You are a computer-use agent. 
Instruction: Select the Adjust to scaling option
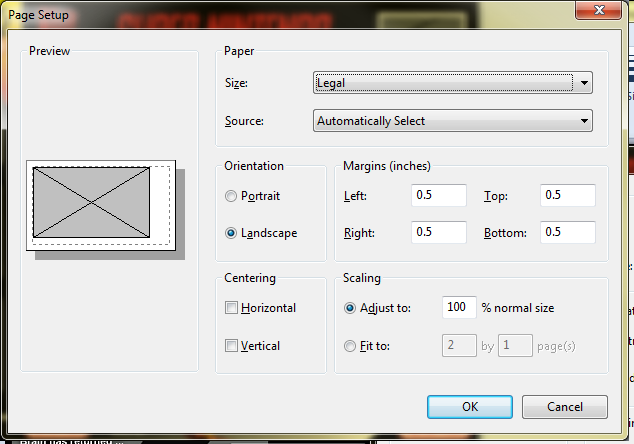point(349,308)
